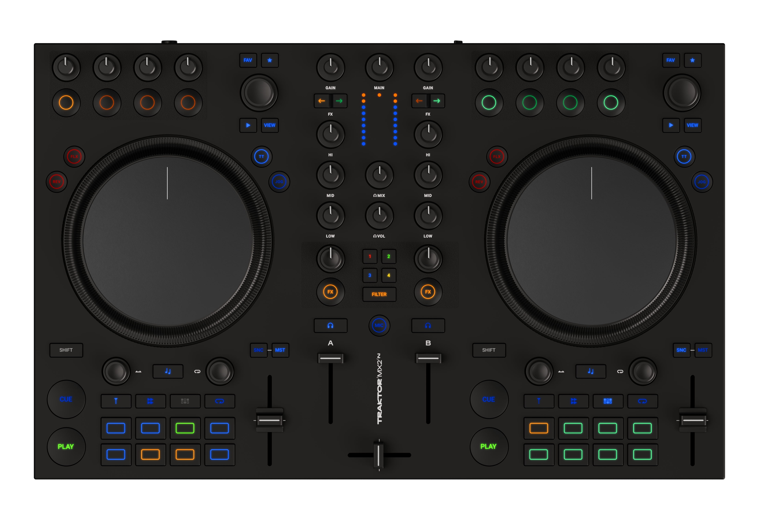Viewport: 760px width, 532px height.
Task: Select the loop pad mode on right deck
Action: (642, 401)
